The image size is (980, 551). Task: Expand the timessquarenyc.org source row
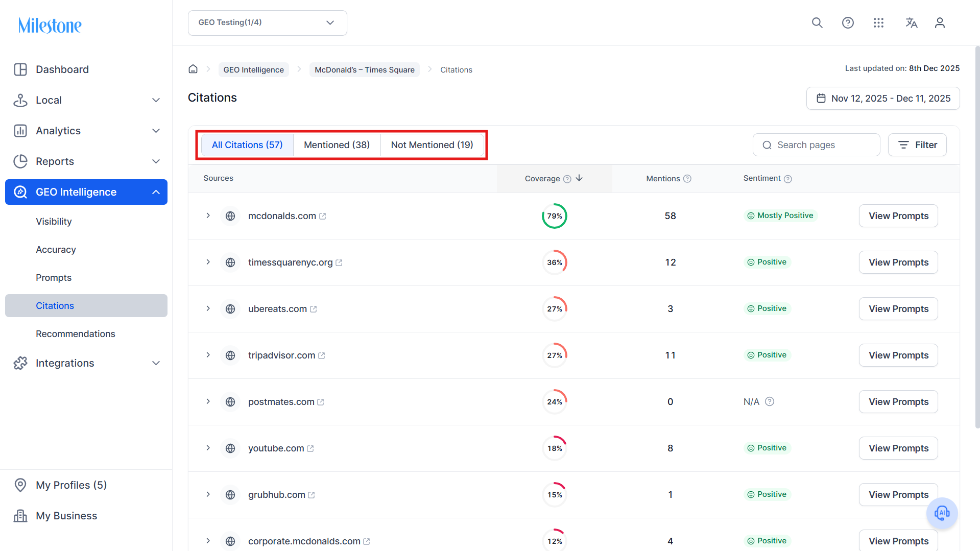click(208, 262)
